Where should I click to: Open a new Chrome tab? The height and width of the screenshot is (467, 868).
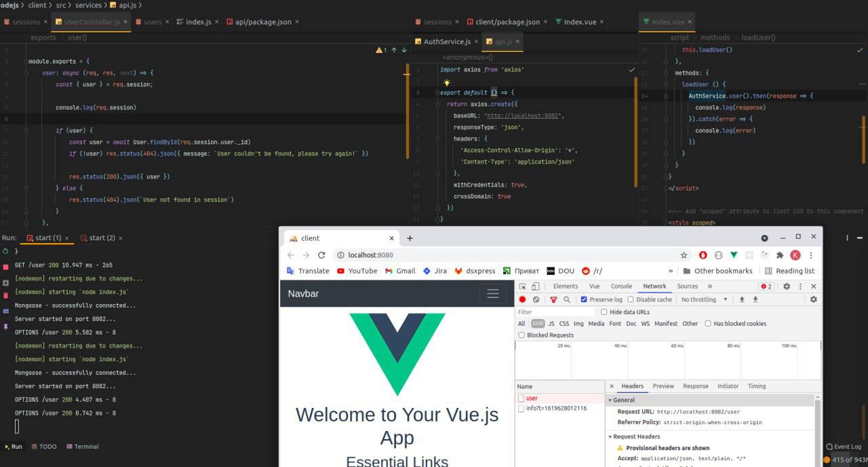pos(410,238)
